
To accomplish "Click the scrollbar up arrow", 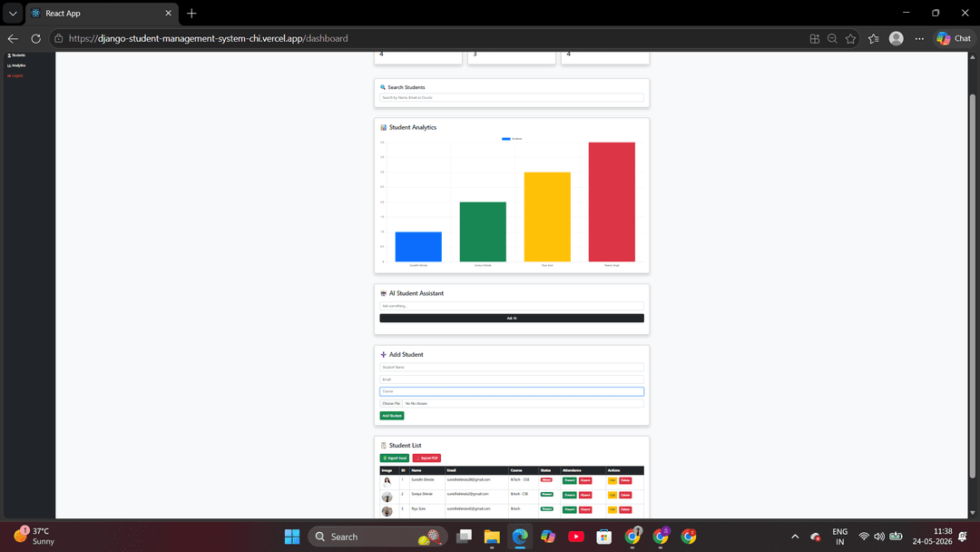I will tap(972, 57).
